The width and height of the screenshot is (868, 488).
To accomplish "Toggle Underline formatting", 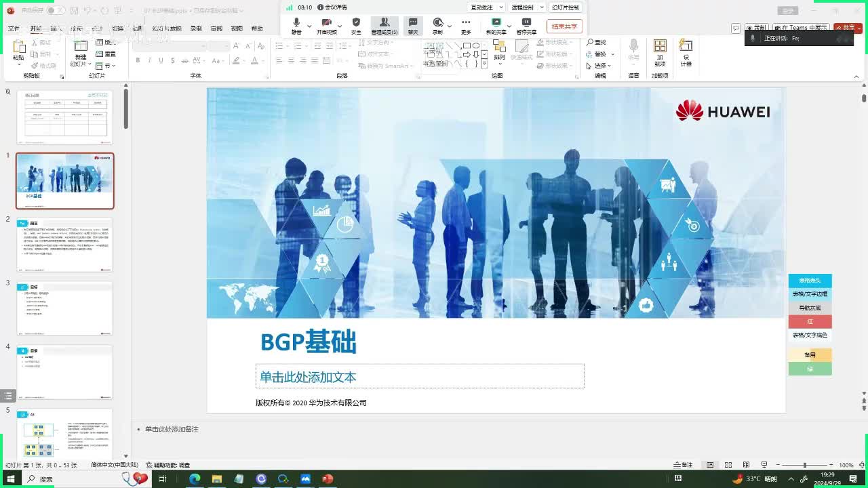I will tap(161, 60).
